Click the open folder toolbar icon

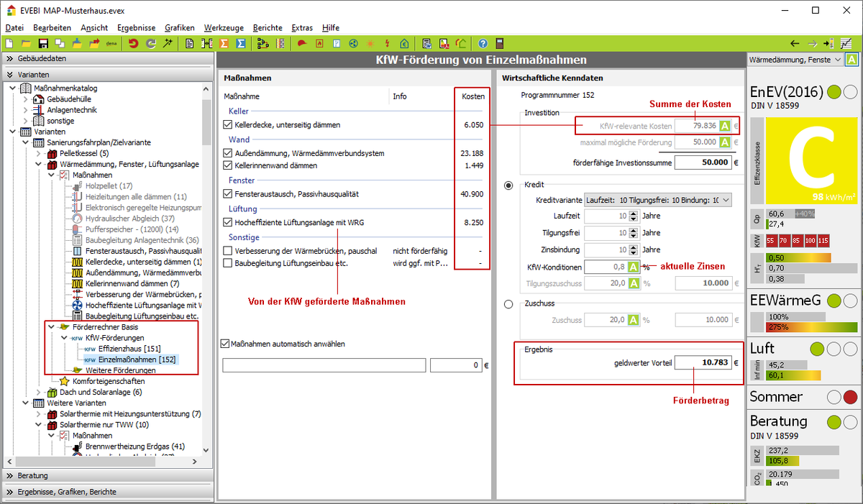coord(27,43)
